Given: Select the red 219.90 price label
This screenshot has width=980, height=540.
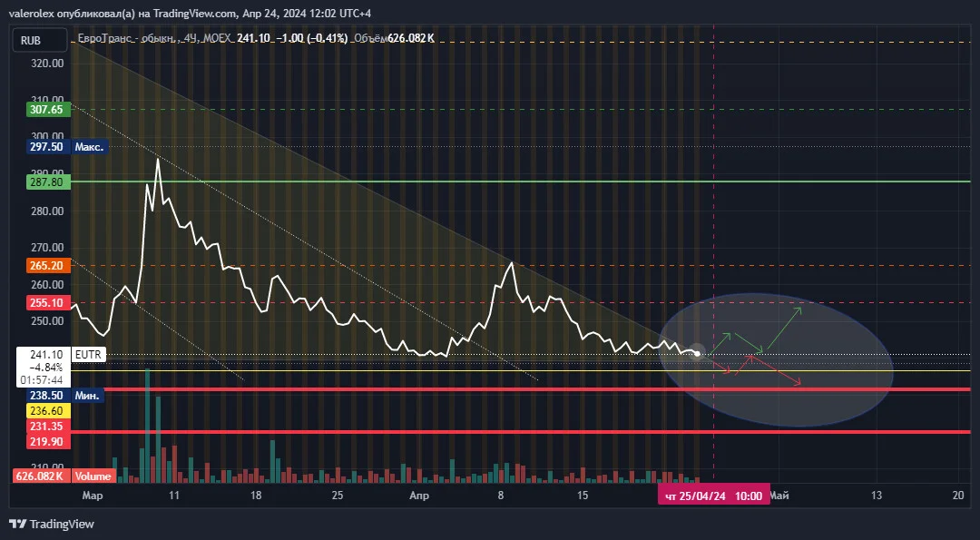Looking at the screenshot, I should coord(47,441).
